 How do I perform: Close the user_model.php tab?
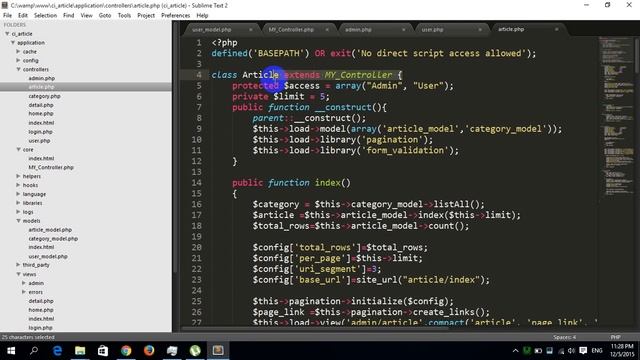[x=251, y=30]
